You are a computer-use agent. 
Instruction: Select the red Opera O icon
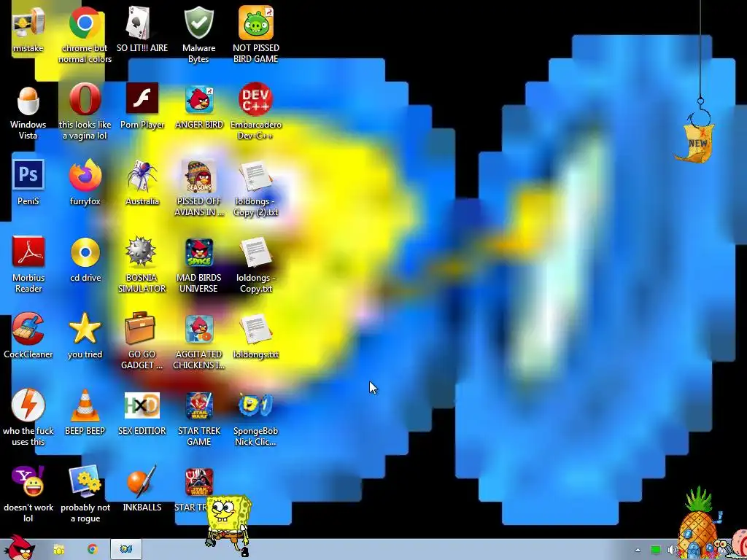click(x=85, y=99)
